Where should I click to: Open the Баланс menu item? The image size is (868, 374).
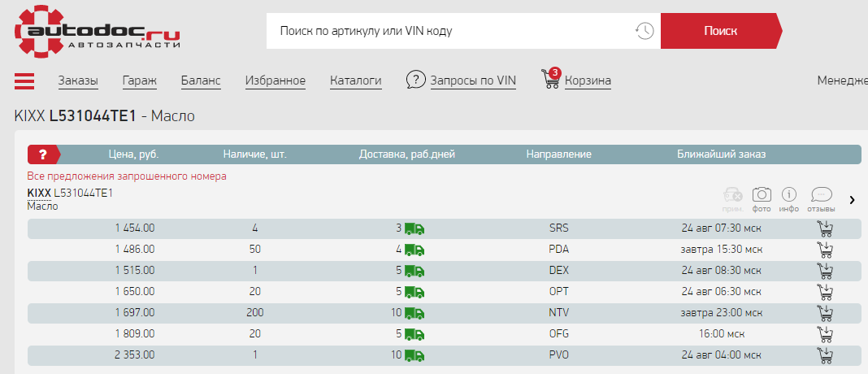tap(201, 80)
